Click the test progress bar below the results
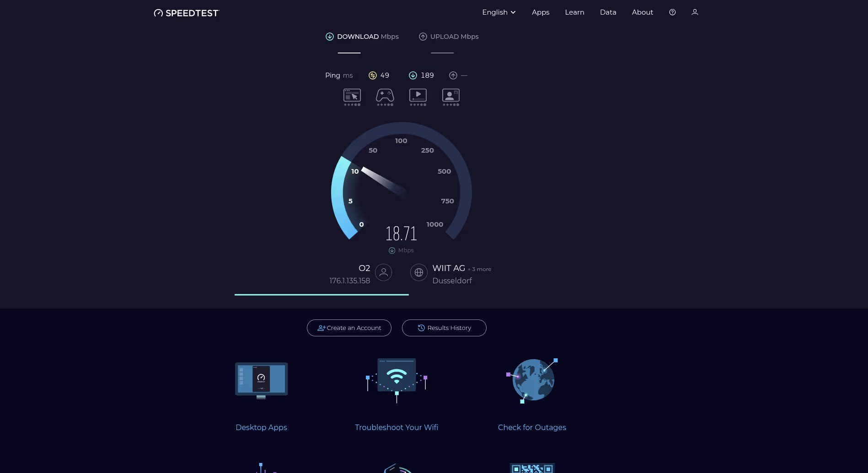The width and height of the screenshot is (868, 473). 321,295
